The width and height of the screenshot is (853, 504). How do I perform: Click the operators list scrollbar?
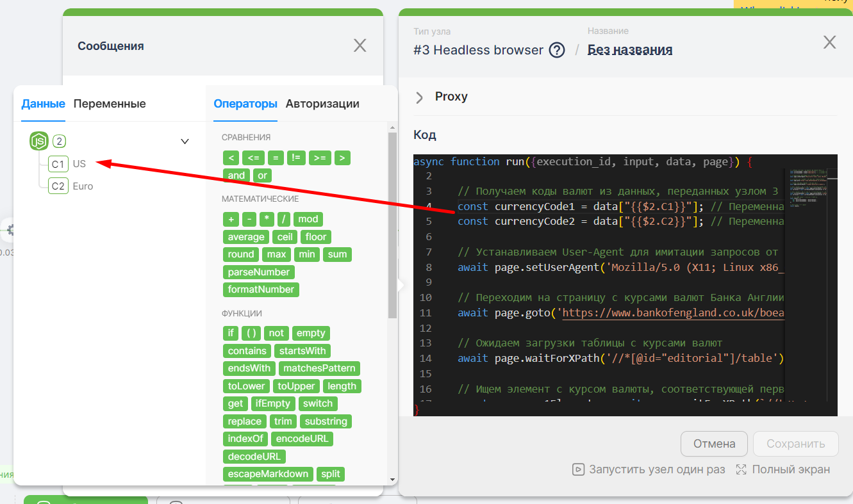click(x=392, y=224)
